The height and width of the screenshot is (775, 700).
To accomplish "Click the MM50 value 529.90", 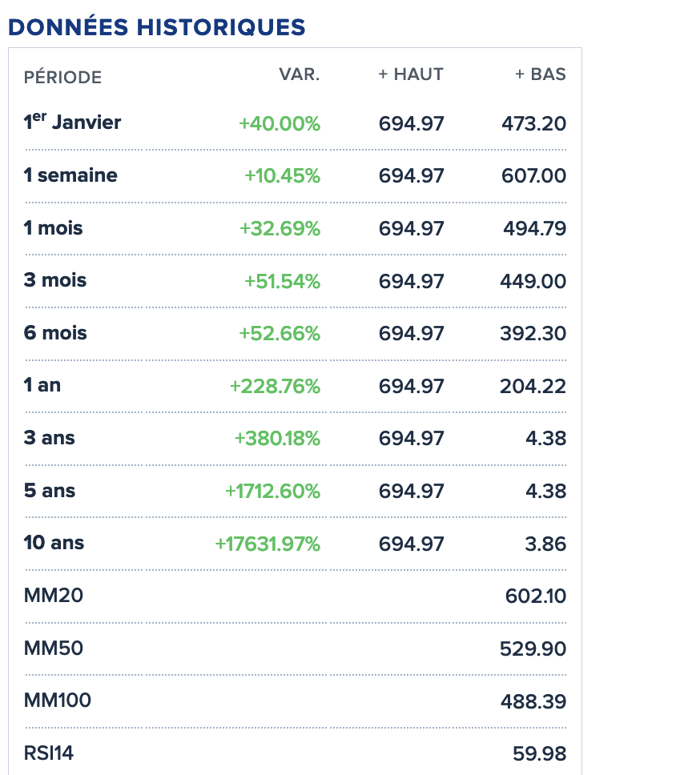I will [x=533, y=649].
